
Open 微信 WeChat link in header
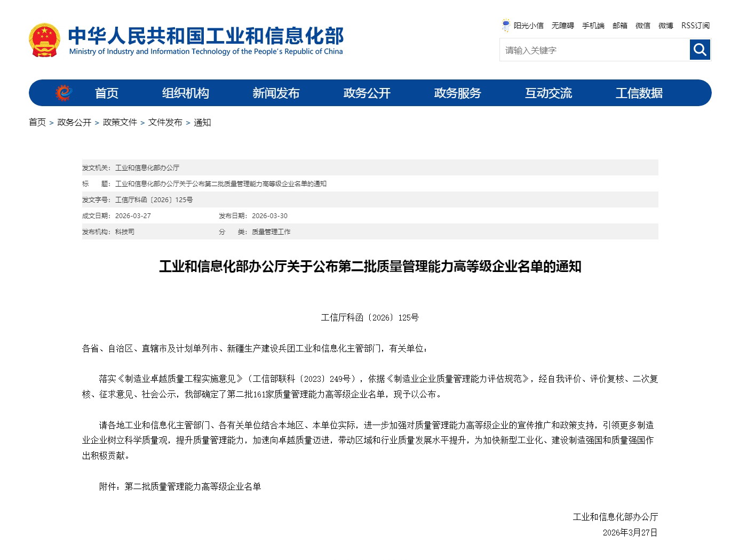pos(643,26)
